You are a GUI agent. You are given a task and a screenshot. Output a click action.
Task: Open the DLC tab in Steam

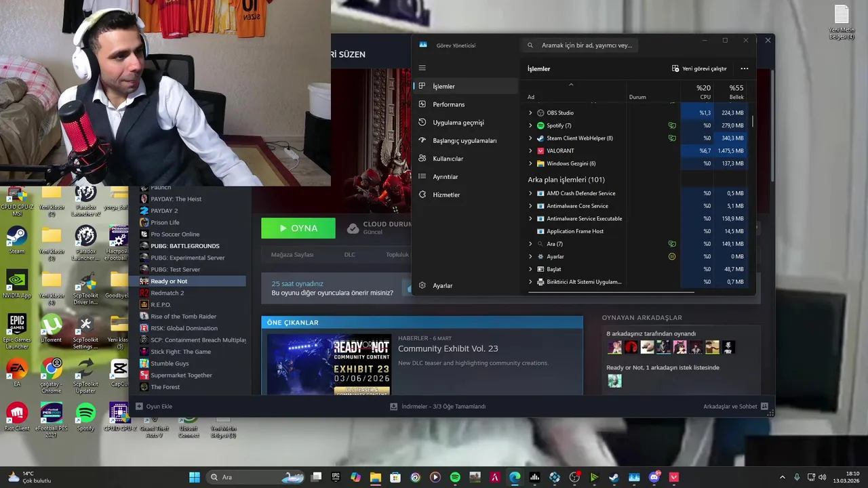(349, 255)
